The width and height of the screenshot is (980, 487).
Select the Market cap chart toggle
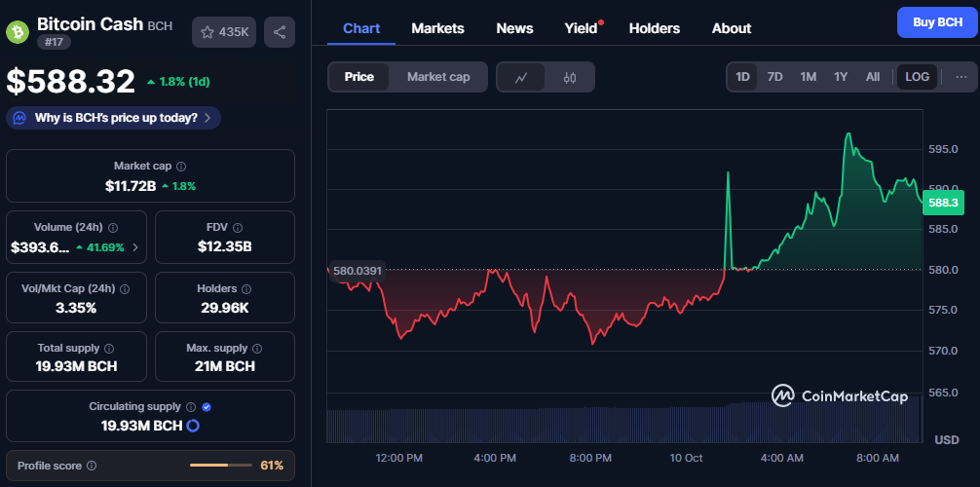click(x=438, y=77)
